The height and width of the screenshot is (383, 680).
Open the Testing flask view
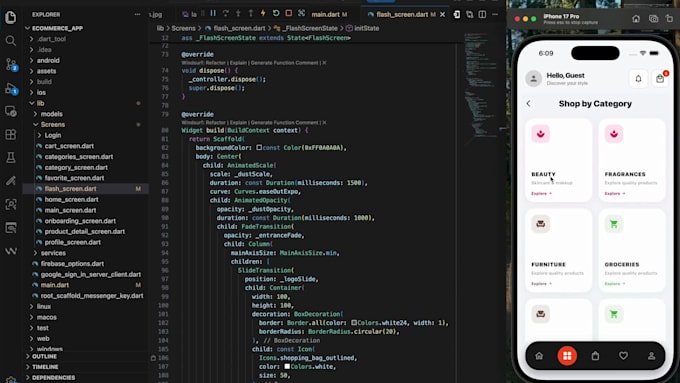(x=10, y=157)
